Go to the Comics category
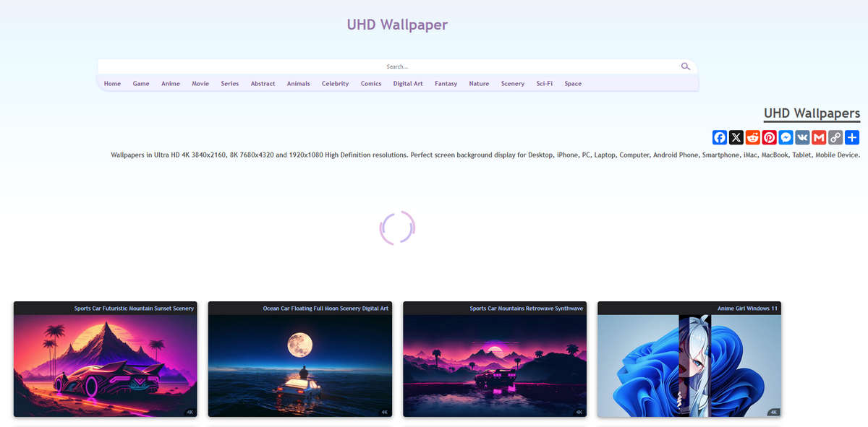 [371, 84]
